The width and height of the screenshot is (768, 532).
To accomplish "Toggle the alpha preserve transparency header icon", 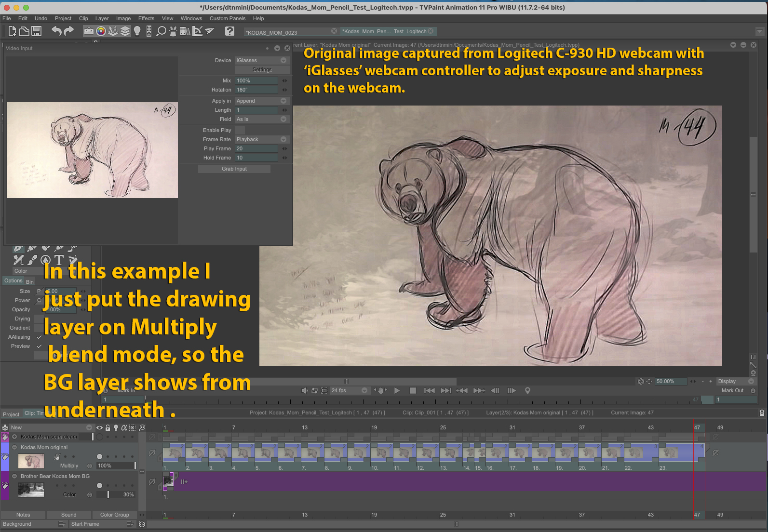I will pyautogui.click(x=124, y=427).
